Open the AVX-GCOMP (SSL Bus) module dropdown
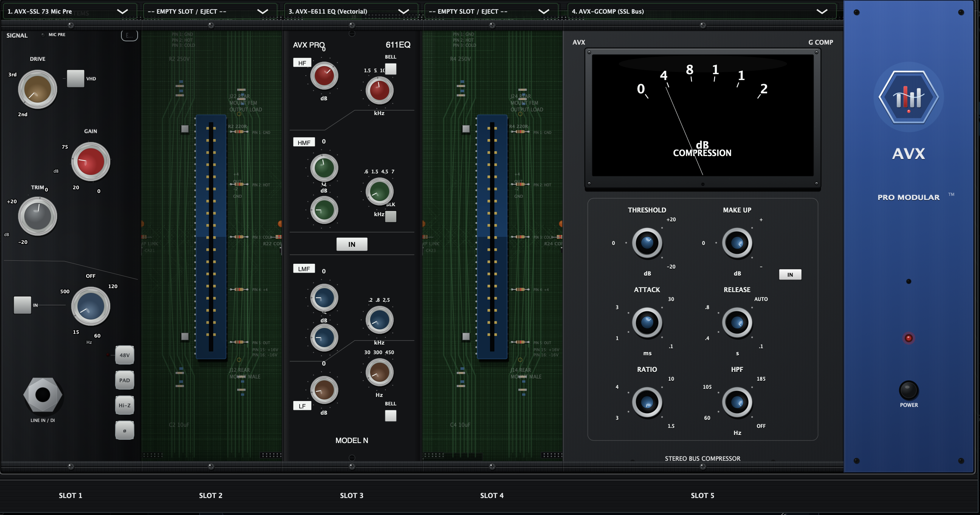 (701, 11)
